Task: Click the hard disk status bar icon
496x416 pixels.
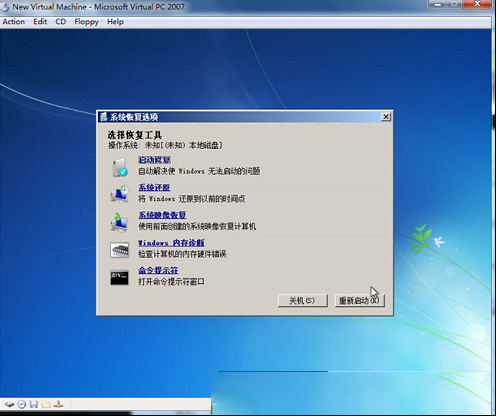Action: click(9, 405)
